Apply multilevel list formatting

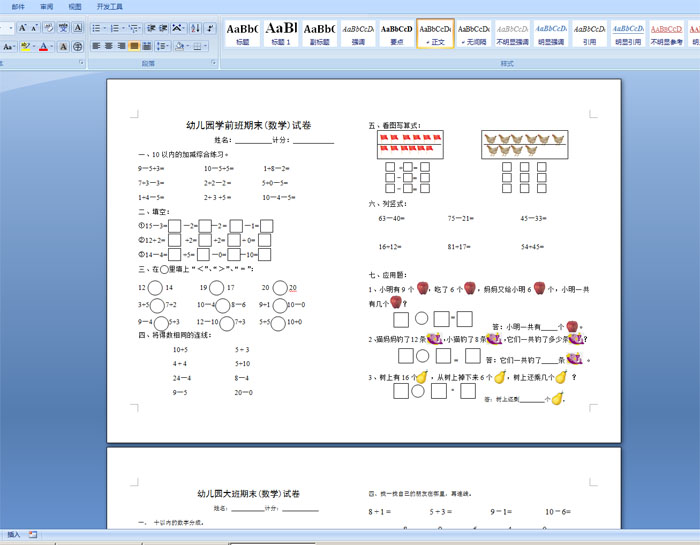click(133, 29)
